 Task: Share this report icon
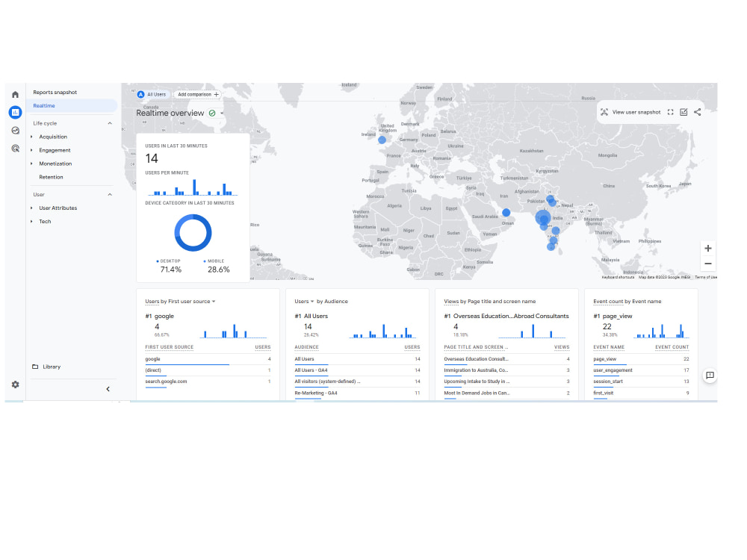(697, 112)
